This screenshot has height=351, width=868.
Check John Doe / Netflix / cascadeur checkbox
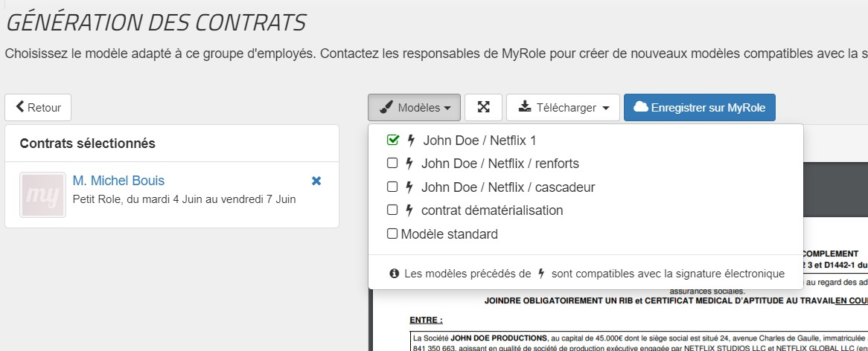[x=392, y=187]
